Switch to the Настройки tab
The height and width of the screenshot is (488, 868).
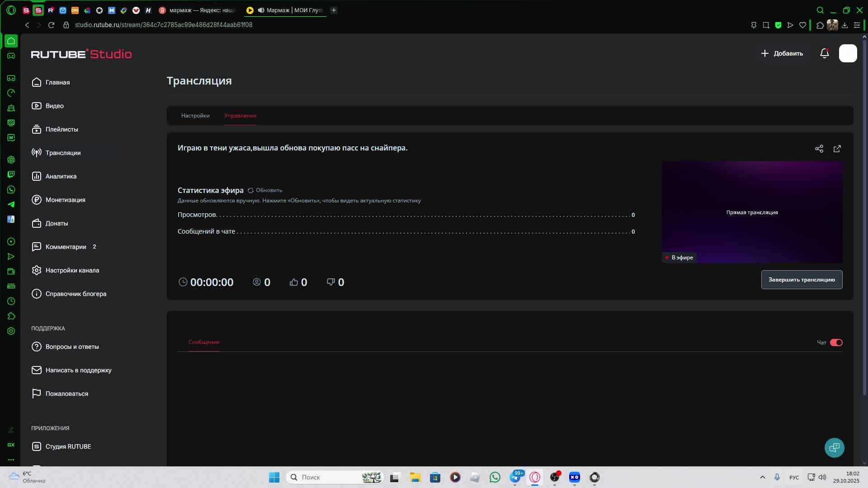point(195,116)
